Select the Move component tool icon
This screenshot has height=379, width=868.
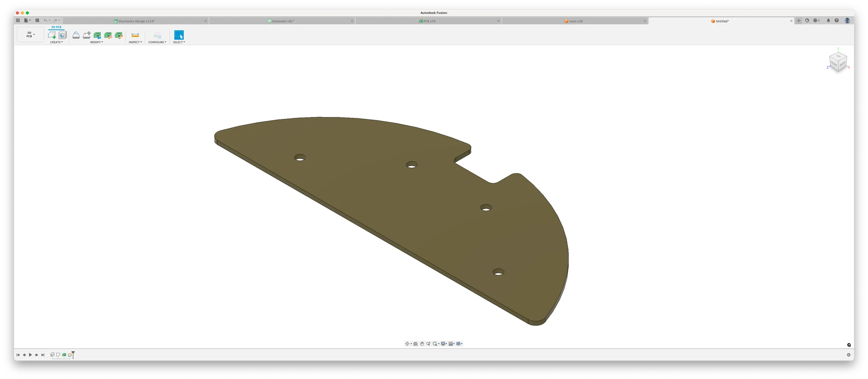(87, 35)
